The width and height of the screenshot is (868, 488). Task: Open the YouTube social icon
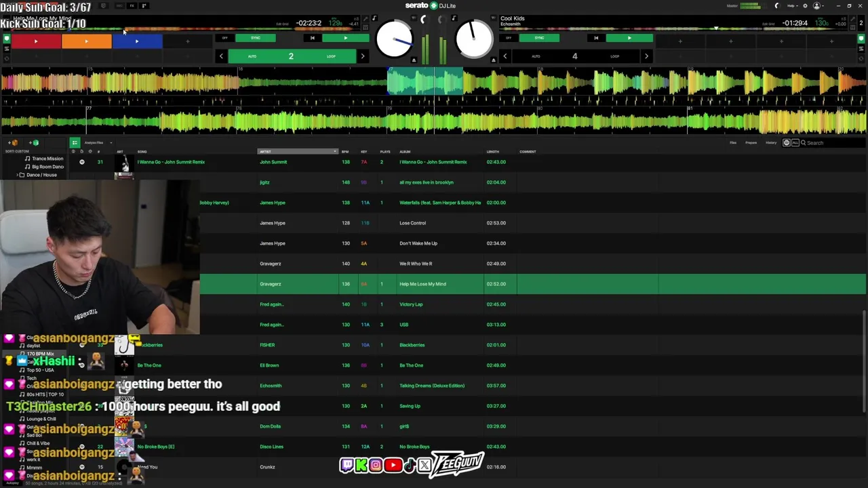(x=393, y=465)
